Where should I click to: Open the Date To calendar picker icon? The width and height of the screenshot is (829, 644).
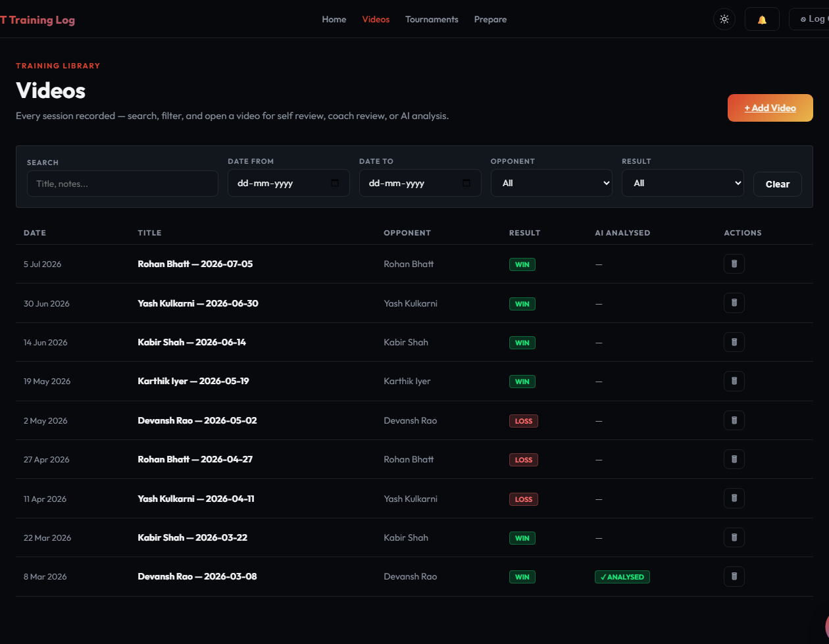click(466, 183)
